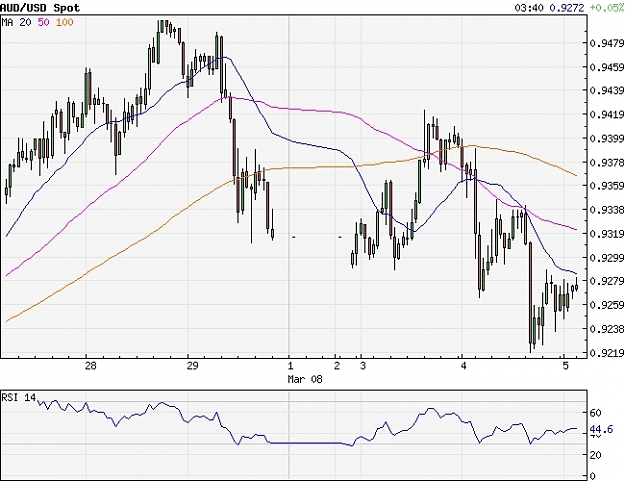Click the 0.9439 price axis label
Screen dimensions: 625x481
(x=606, y=90)
